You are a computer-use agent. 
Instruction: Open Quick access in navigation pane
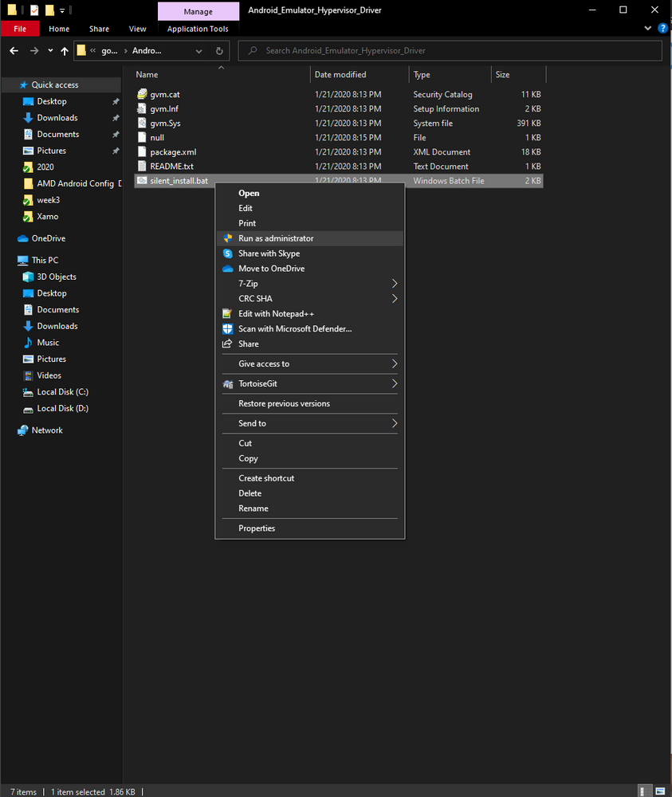point(55,85)
